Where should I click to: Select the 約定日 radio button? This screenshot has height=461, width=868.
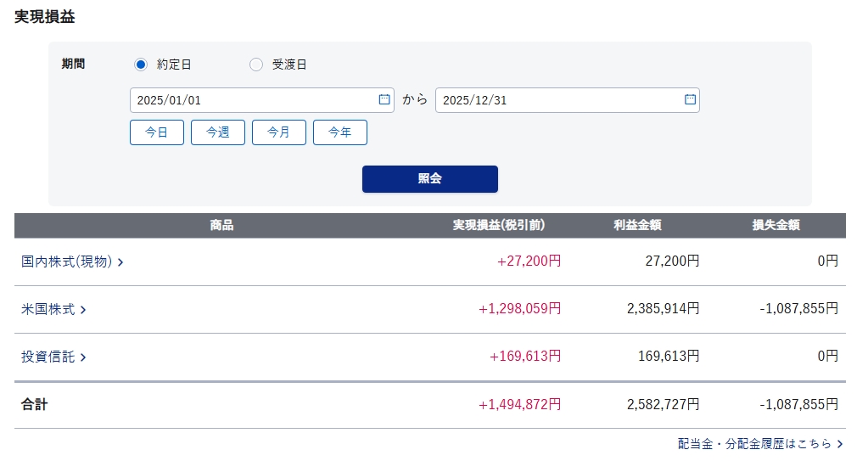(x=141, y=65)
